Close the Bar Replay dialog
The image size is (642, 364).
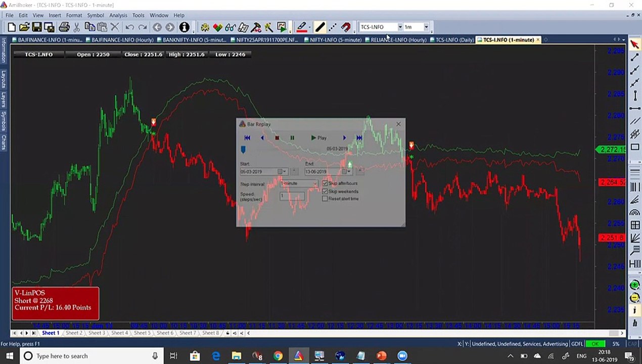(x=398, y=124)
